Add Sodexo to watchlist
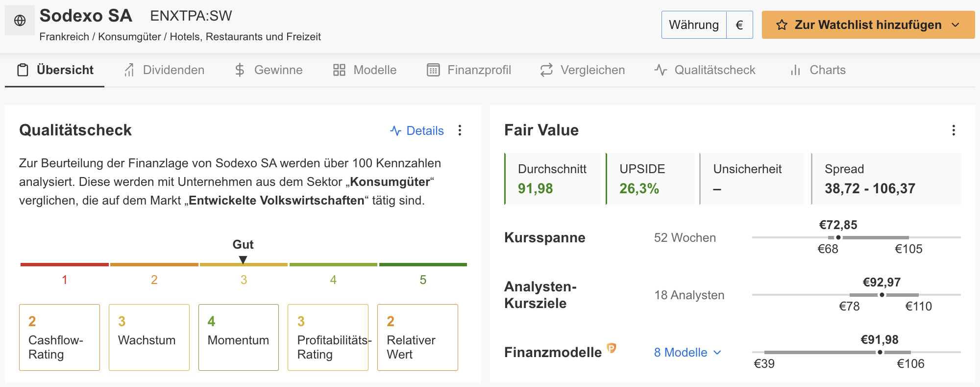The width and height of the screenshot is (980, 387). [868, 25]
